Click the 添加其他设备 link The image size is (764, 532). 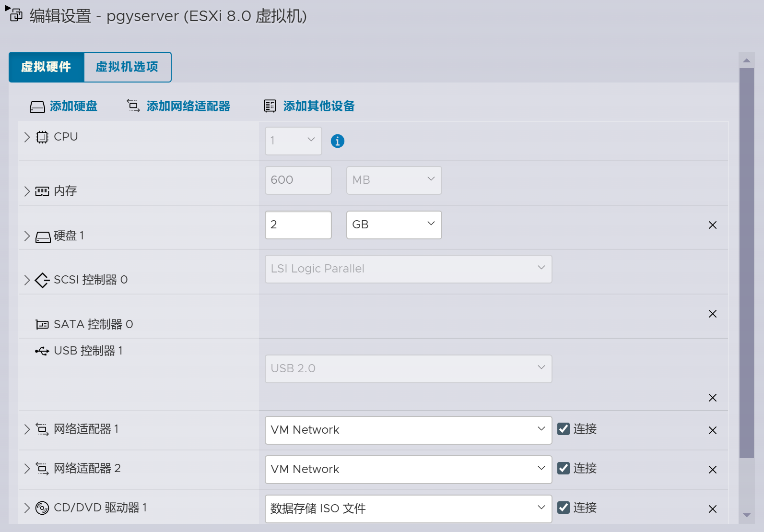[318, 106]
